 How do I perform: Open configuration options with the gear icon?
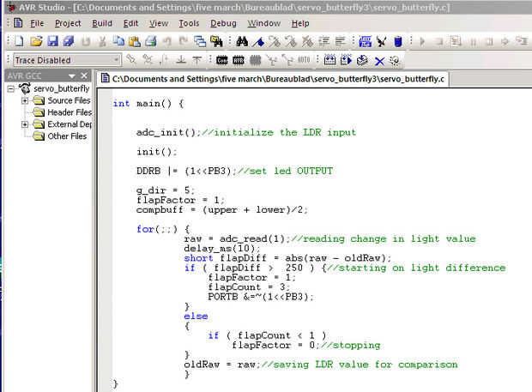pyautogui.click(x=395, y=61)
